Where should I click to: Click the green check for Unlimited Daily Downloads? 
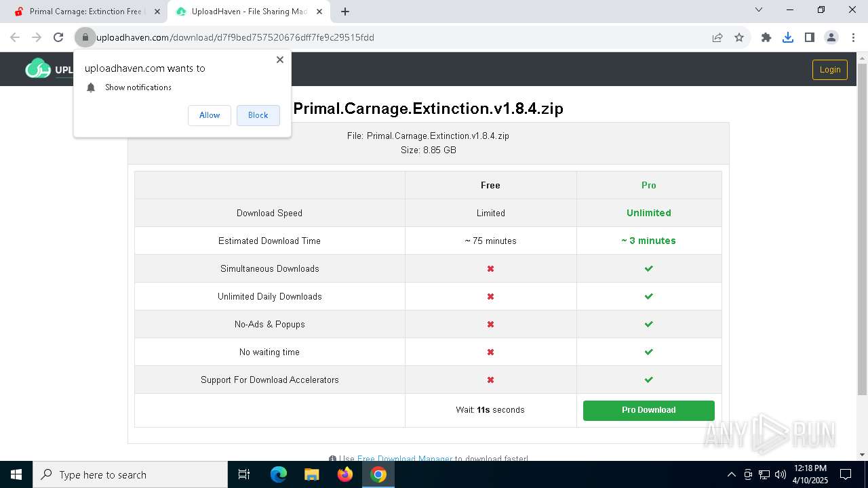coord(649,296)
